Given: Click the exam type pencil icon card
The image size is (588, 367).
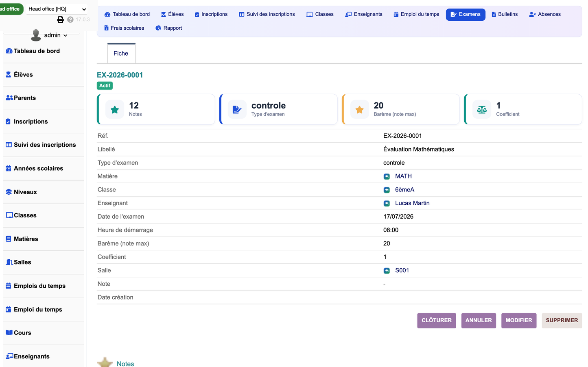Looking at the screenshot, I should tap(237, 109).
